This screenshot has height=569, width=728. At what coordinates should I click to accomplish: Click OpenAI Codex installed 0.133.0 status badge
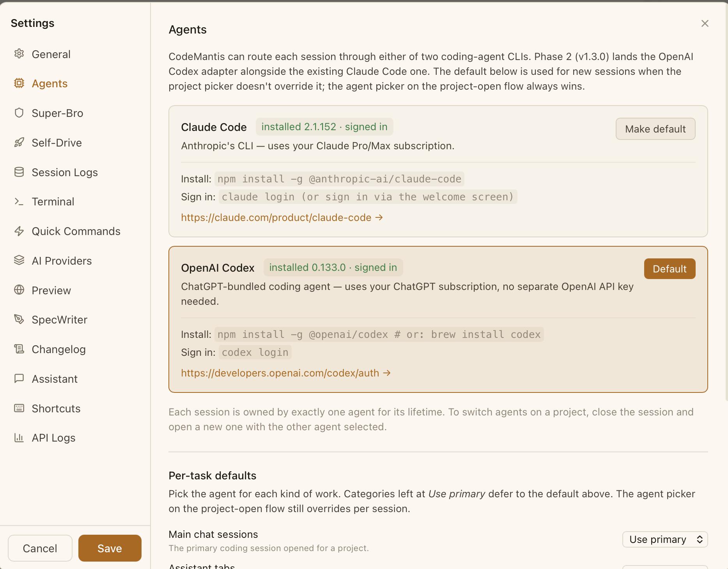tap(333, 268)
